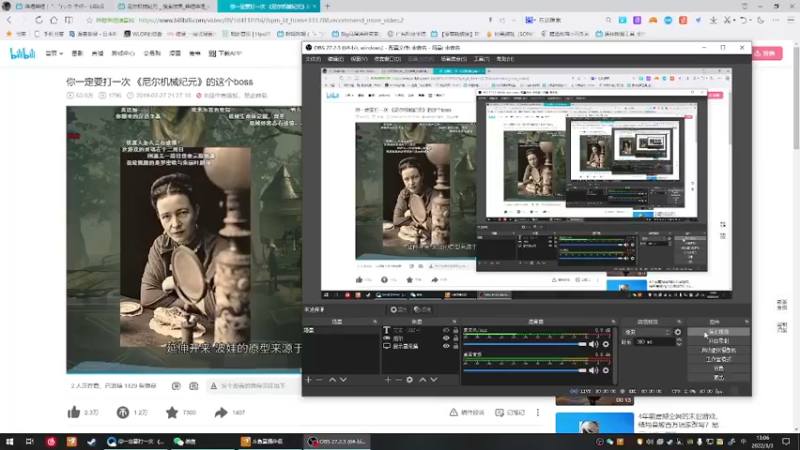The height and width of the screenshot is (450, 800).
Task: Open a new browser tab with plus
Action: tap(327, 6)
